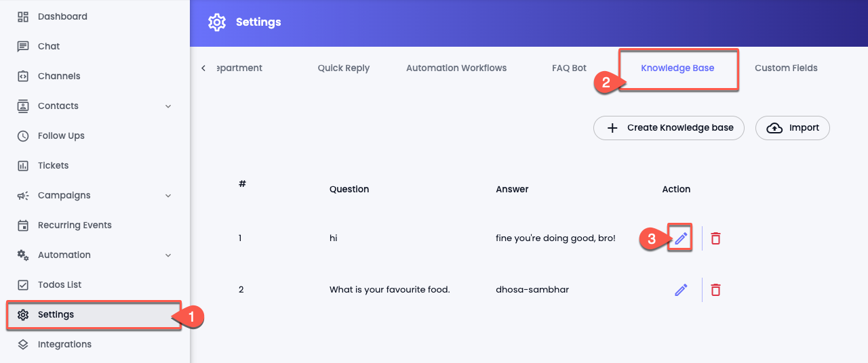Delete the 'hi' question row
This screenshot has width=868, height=363.
pos(715,238)
